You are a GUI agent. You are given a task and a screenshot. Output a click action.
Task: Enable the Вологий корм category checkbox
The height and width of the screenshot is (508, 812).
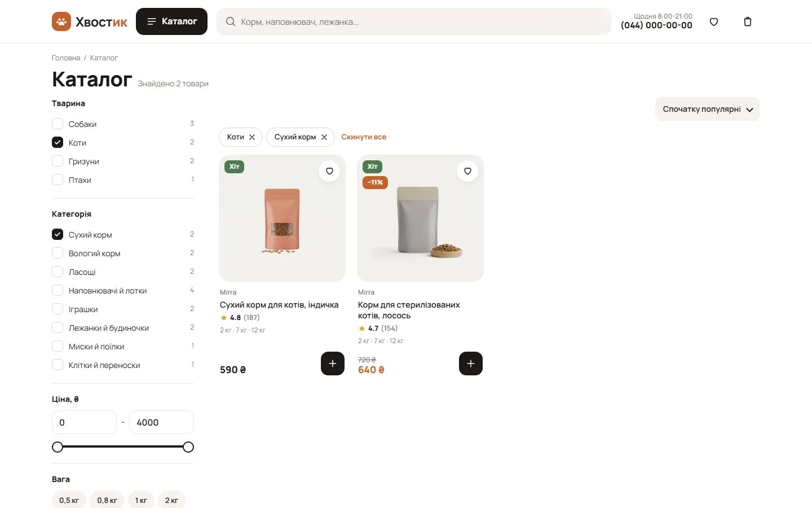click(58, 253)
